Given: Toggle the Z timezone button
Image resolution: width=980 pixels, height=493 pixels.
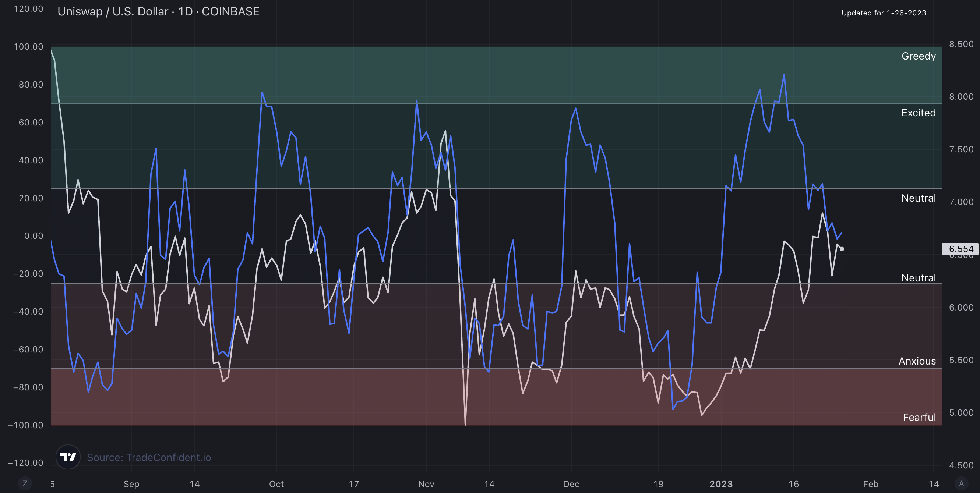Looking at the screenshot, I should pyautogui.click(x=25, y=483).
